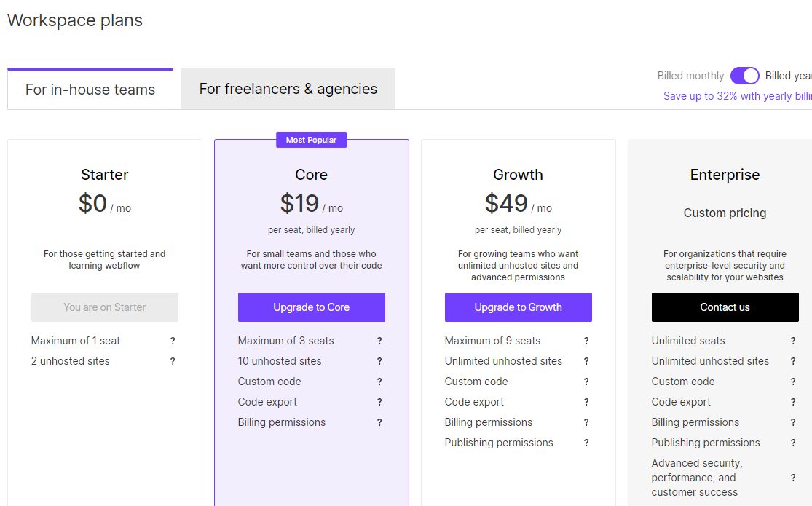Click the disabled You are on Starter button
The image size is (812, 506).
[x=105, y=307]
